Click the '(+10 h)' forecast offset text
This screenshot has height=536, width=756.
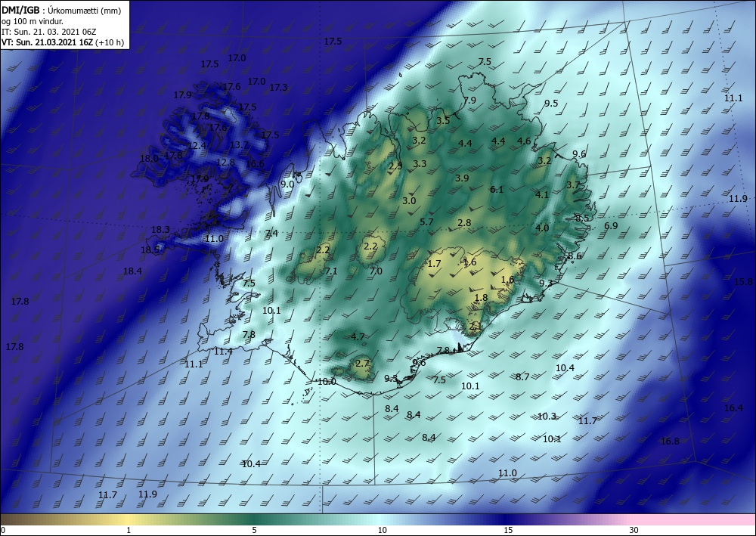[x=110, y=42]
